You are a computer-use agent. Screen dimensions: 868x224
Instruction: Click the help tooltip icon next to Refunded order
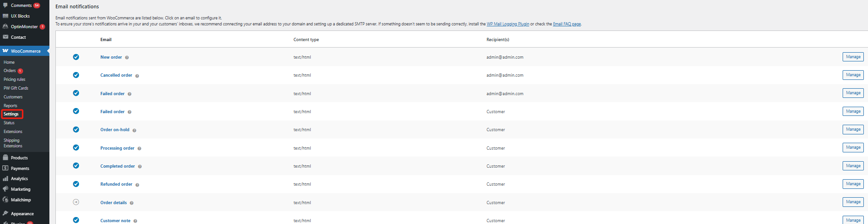click(137, 185)
